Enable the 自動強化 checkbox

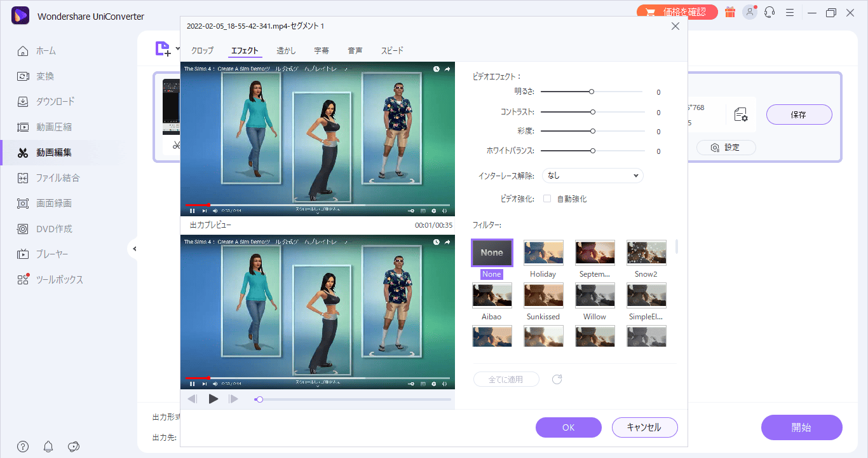[x=547, y=198]
